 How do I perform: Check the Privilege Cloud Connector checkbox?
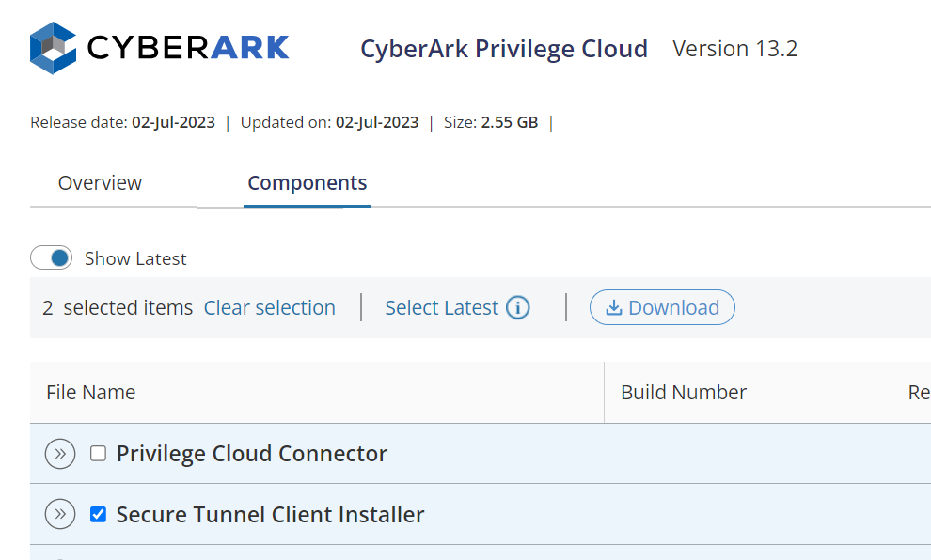(x=98, y=453)
